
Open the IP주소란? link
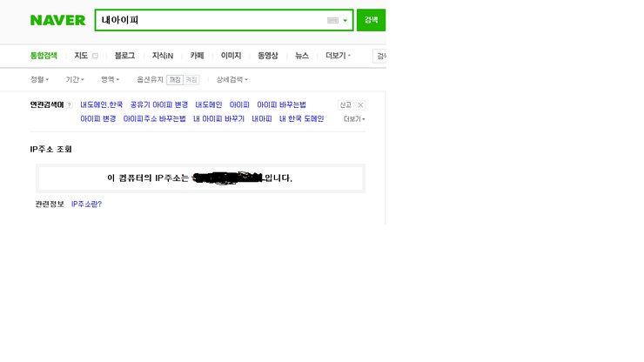tap(86, 204)
